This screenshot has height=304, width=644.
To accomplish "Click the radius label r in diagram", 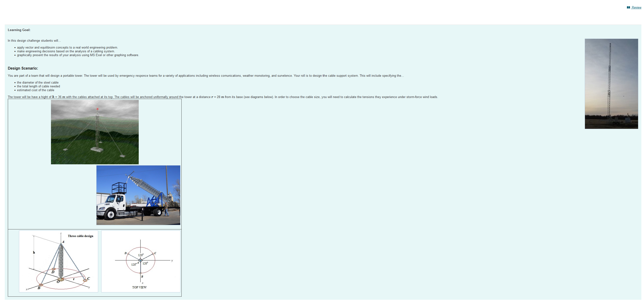I will coord(74,279).
